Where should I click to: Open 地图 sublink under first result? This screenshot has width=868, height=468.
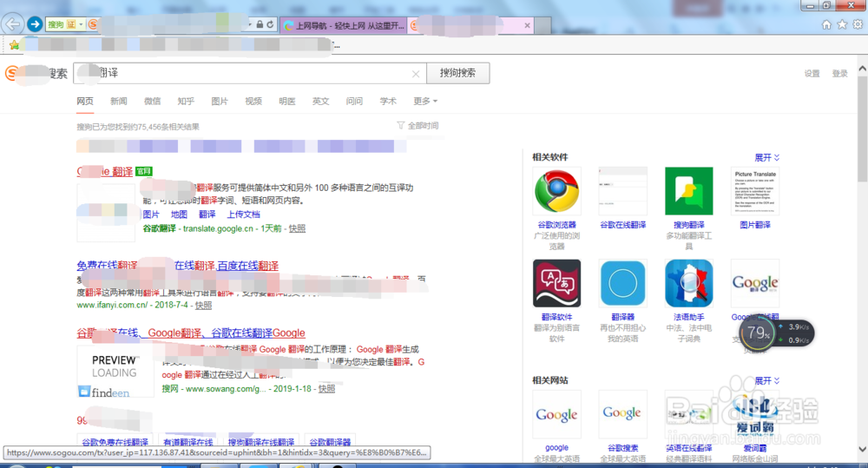tap(179, 214)
